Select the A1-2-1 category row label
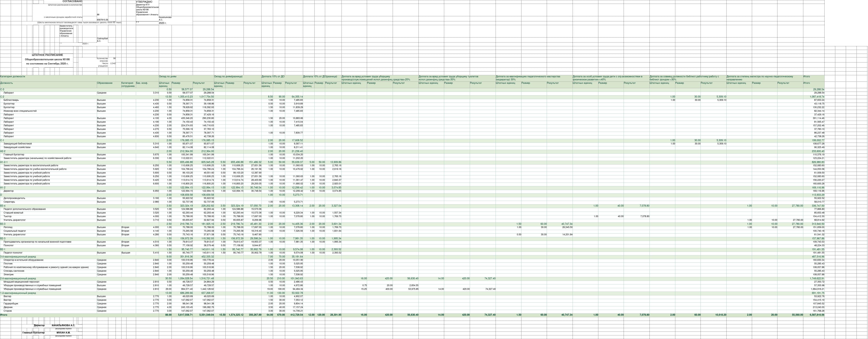This screenshot has width=868, height=339. (x=4, y=162)
